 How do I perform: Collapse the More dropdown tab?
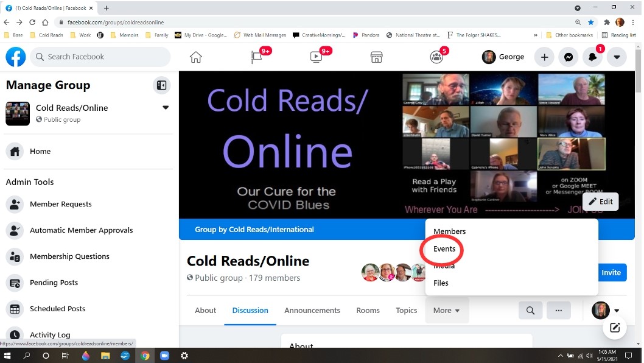click(446, 311)
